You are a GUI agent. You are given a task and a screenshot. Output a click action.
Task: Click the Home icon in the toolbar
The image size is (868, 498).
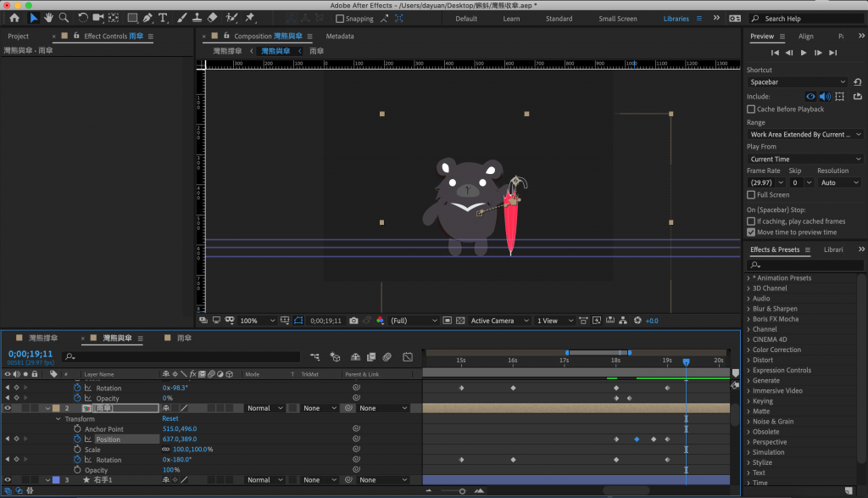click(14, 18)
